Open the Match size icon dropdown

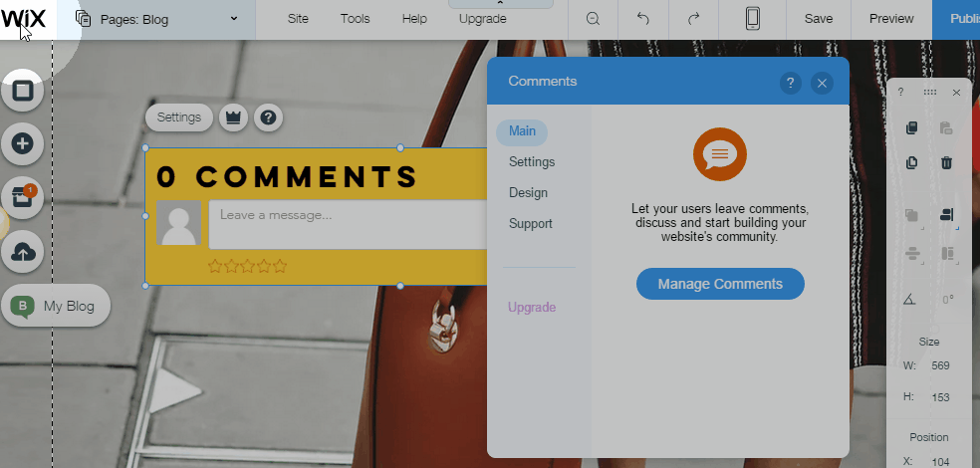click(x=947, y=254)
